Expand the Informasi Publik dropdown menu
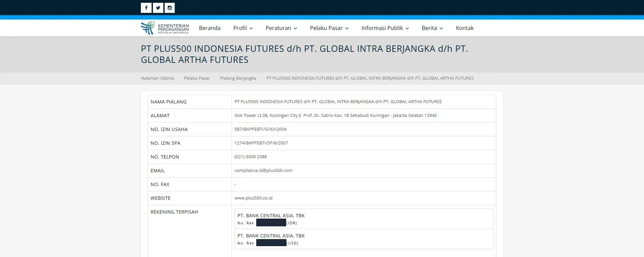 click(385, 28)
